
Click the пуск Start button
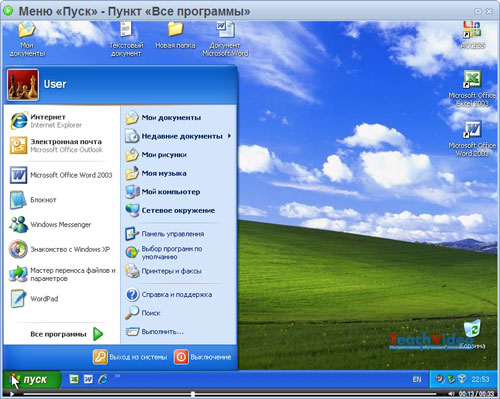(x=32, y=379)
